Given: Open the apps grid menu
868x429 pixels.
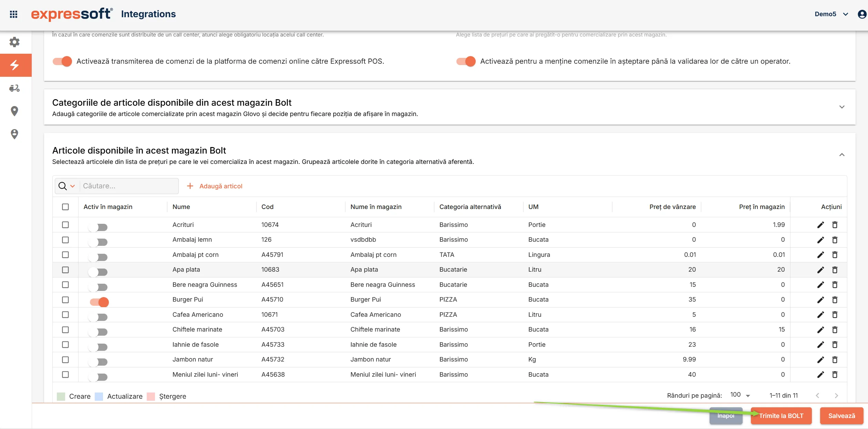Looking at the screenshot, I should click(x=13, y=14).
